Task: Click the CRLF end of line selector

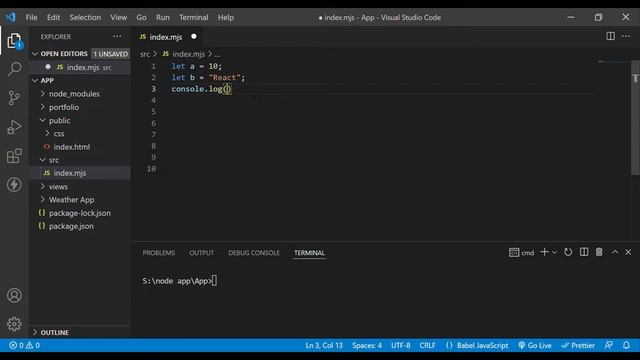Action: (427, 345)
